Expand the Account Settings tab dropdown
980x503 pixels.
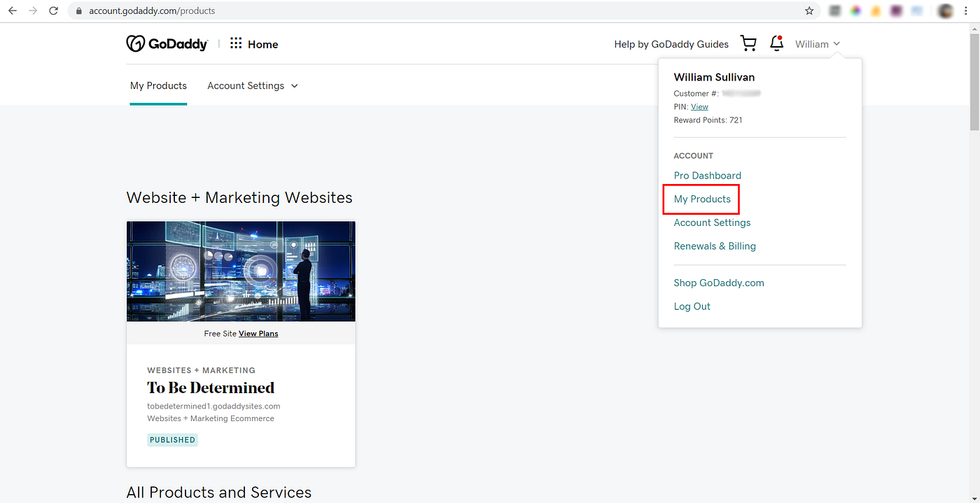point(253,85)
